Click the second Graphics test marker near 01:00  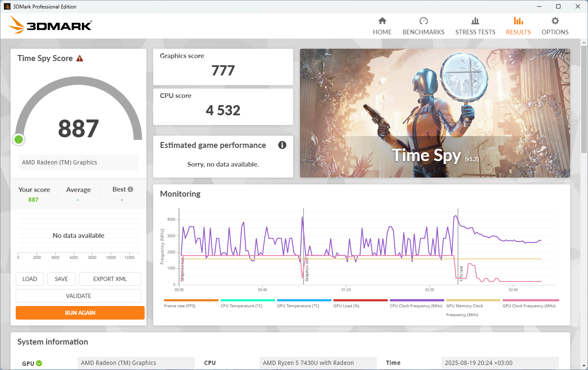(307, 270)
